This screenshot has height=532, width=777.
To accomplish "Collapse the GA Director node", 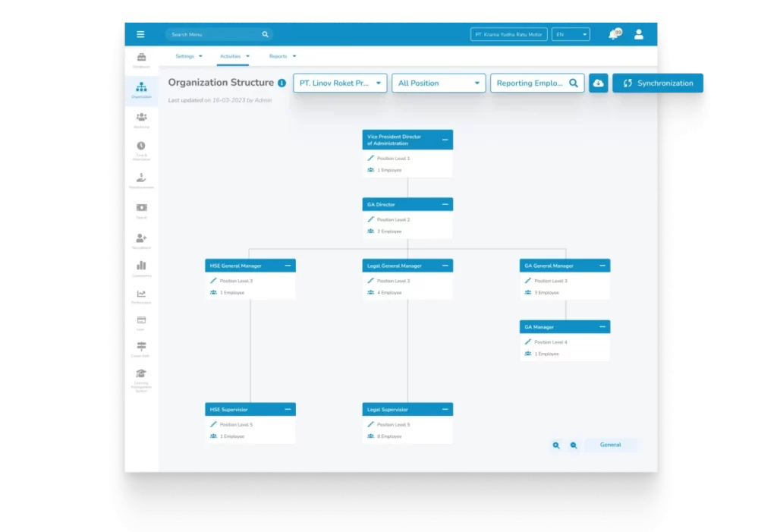I will tap(445, 204).
